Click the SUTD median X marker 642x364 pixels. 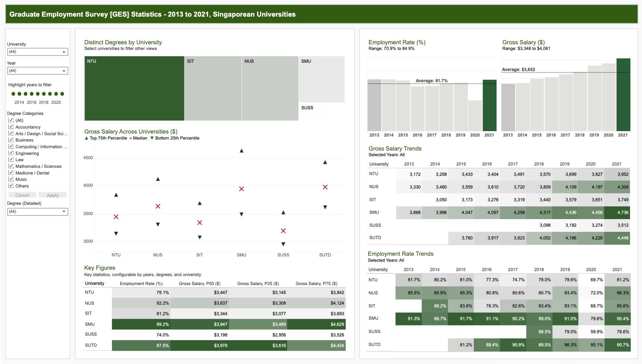coord(325,187)
